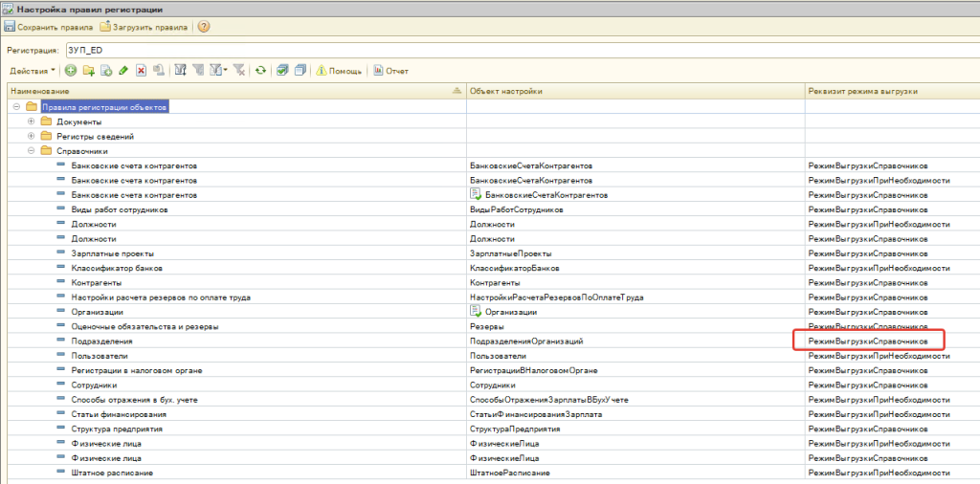Click the pencil edit icon
This screenshot has width=980, height=484.
point(123,71)
